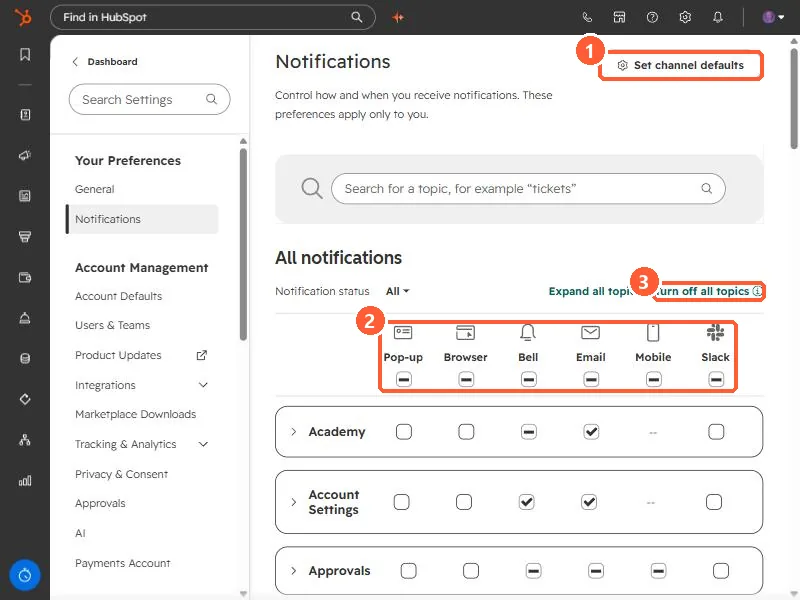Expand the Academy topic row
The height and width of the screenshot is (600, 800).
pos(293,432)
